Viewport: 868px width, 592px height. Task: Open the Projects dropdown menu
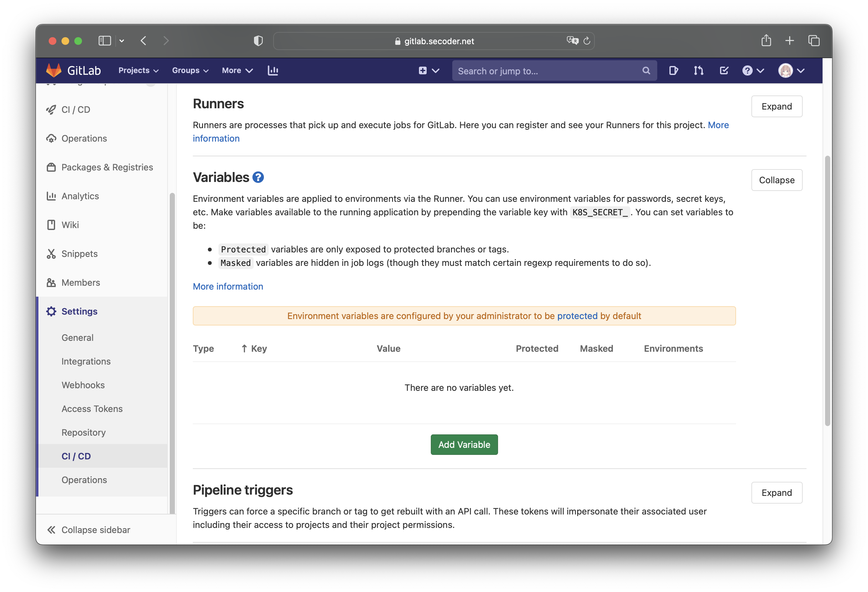(x=138, y=70)
